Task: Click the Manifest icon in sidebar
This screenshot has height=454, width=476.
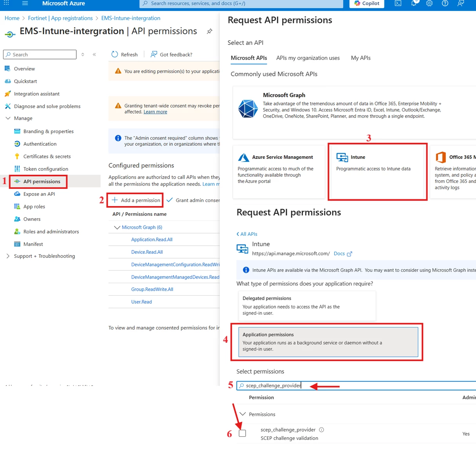Action: pyautogui.click(x=17, y=244)
